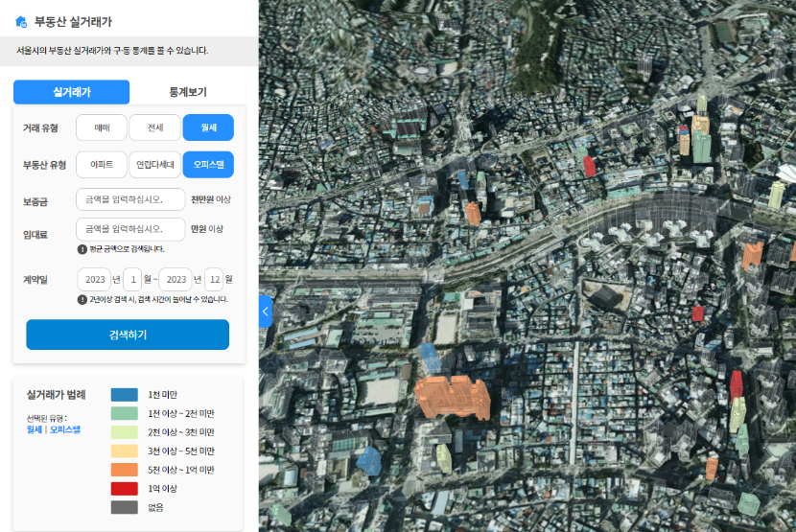Choose 아파트 property type
Image resolution: width=796 pixels, height=532 pixels.
click(x=102, y=165)
